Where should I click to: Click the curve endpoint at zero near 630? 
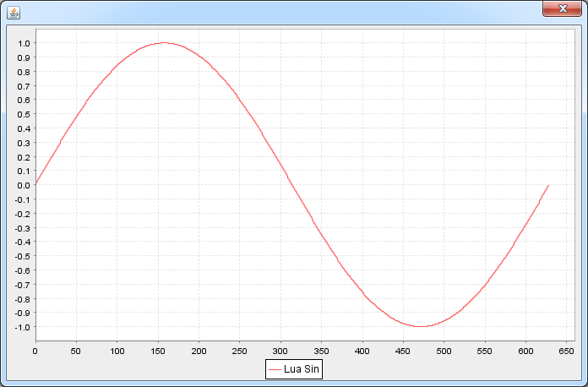coord(548,185)
